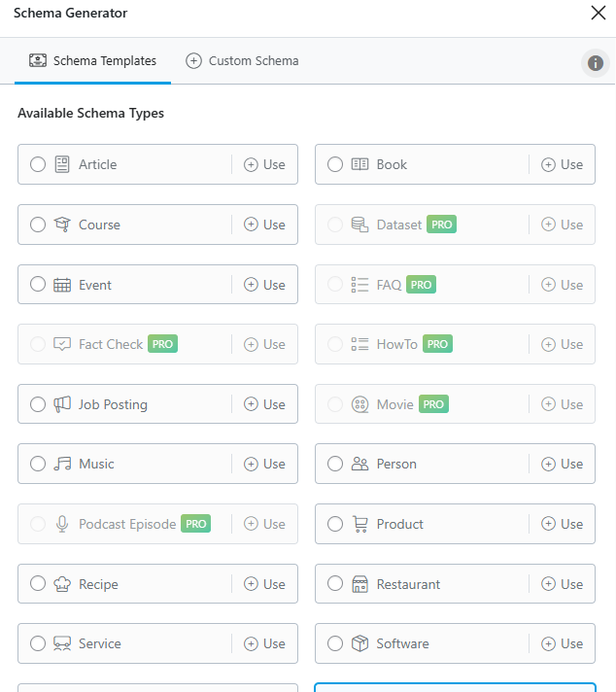The width and height of the screenshot is (616, 692).
Task: Click the Software box icon
Action: [x=359, y=643]
